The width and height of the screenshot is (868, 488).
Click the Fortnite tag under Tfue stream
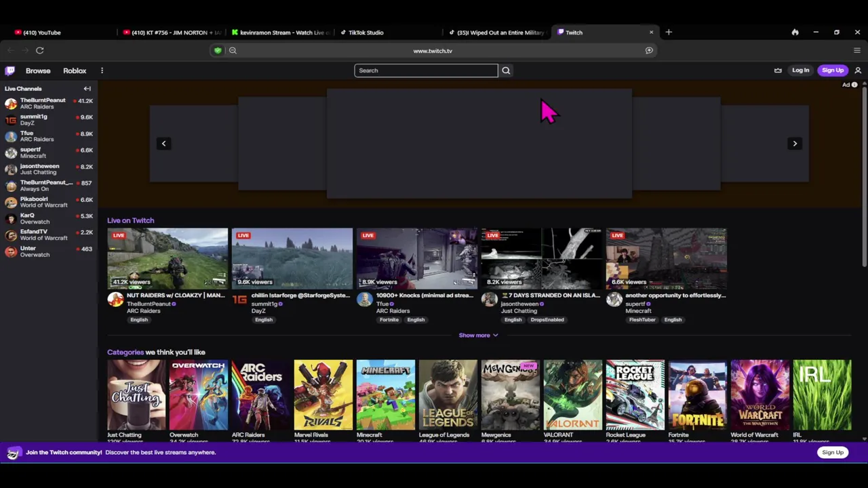(x=389, y=320)
